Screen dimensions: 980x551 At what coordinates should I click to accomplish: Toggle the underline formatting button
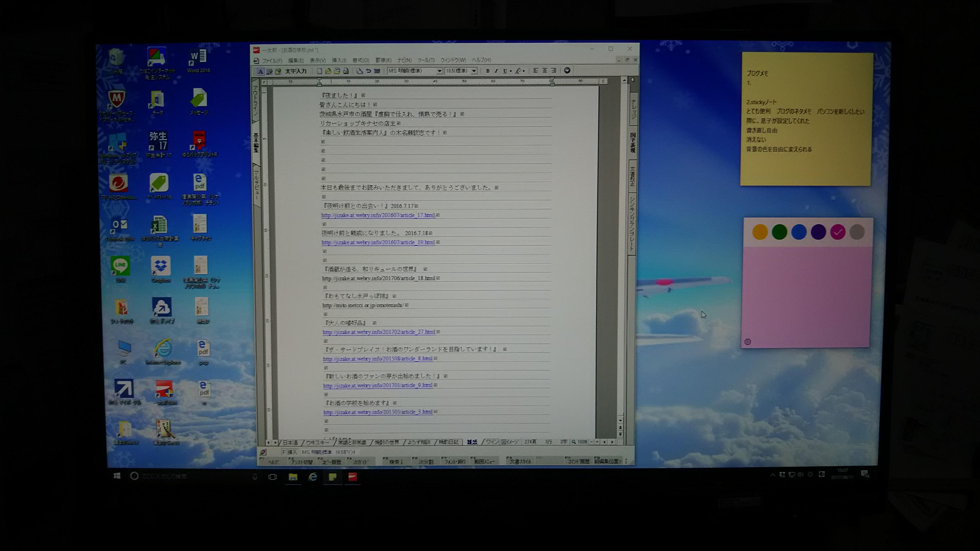(x=505, y=71)
